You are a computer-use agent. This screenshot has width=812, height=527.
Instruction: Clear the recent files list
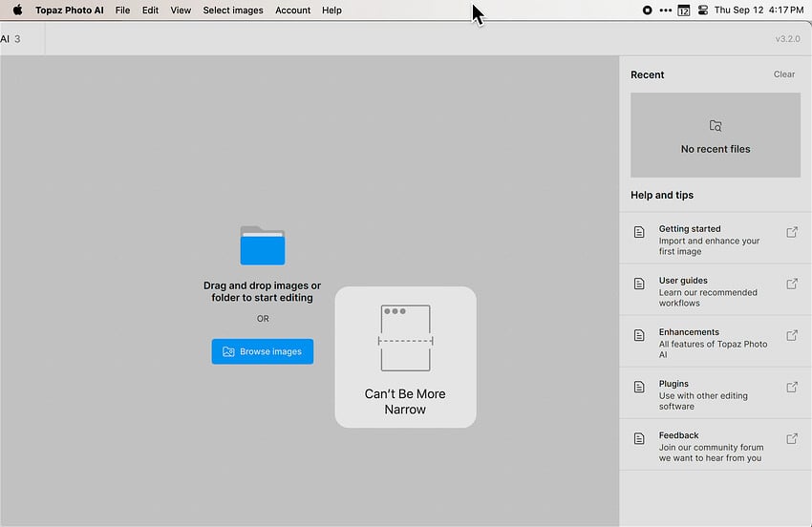click(783, 74)
